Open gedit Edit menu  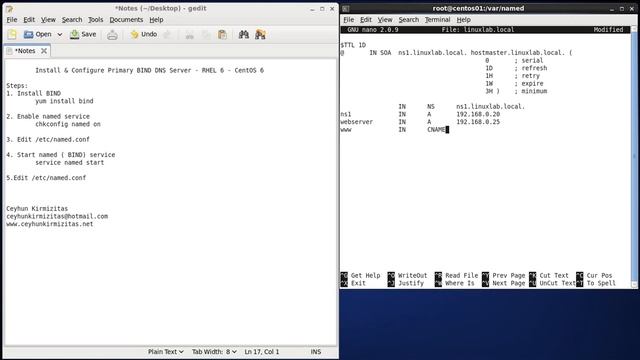(x=29, y=20)
